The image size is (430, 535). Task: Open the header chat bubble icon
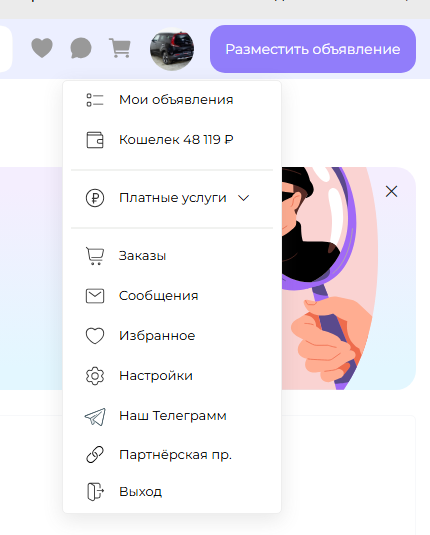(x=81, y=48)
